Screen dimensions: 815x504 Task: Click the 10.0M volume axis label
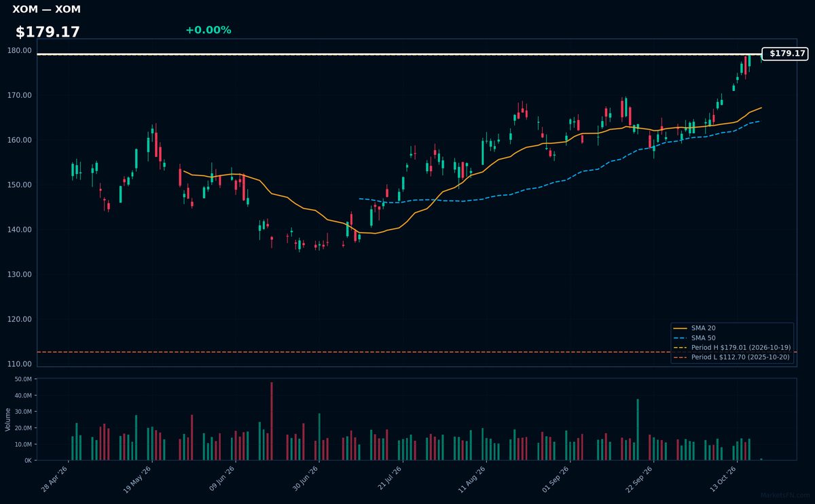click(x=23, y=444)
